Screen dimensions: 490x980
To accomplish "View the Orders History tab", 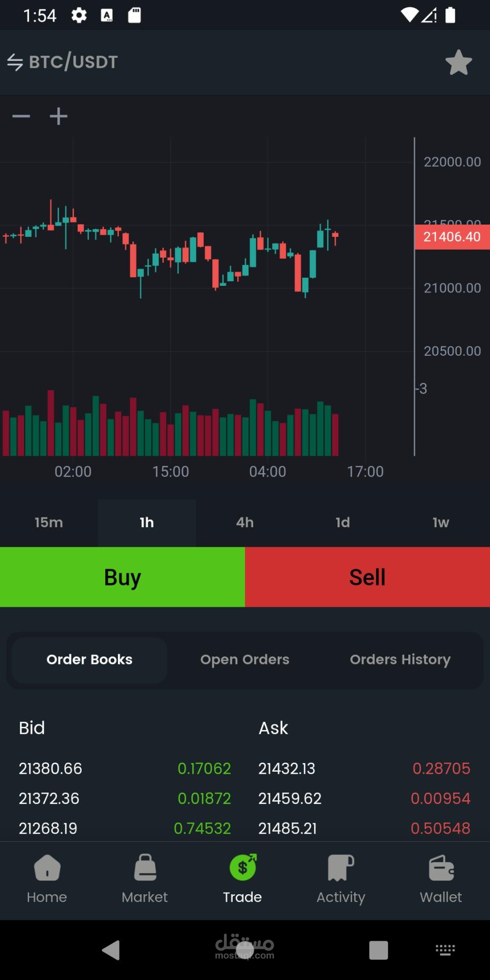I will 400,659.
